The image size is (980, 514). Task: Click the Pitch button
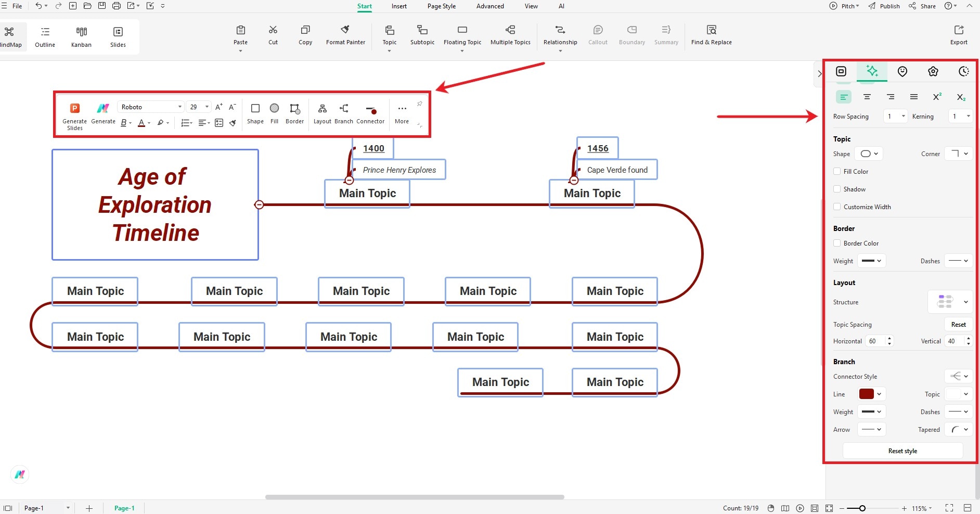click(845, 6)
